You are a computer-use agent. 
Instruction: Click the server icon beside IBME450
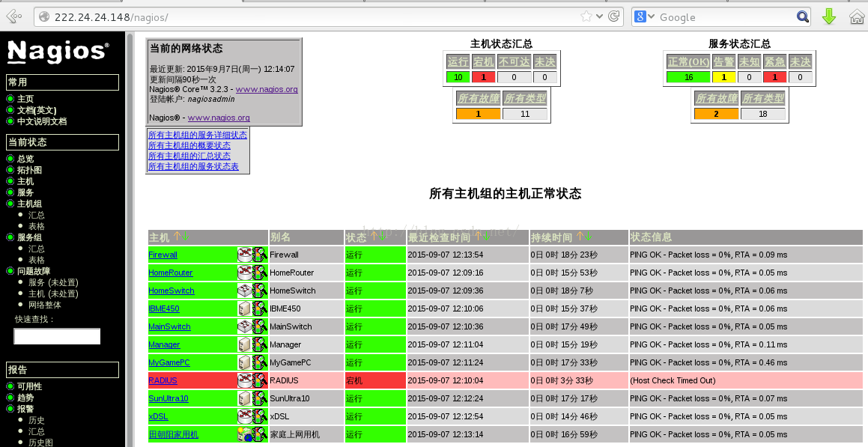click(245, 308)
